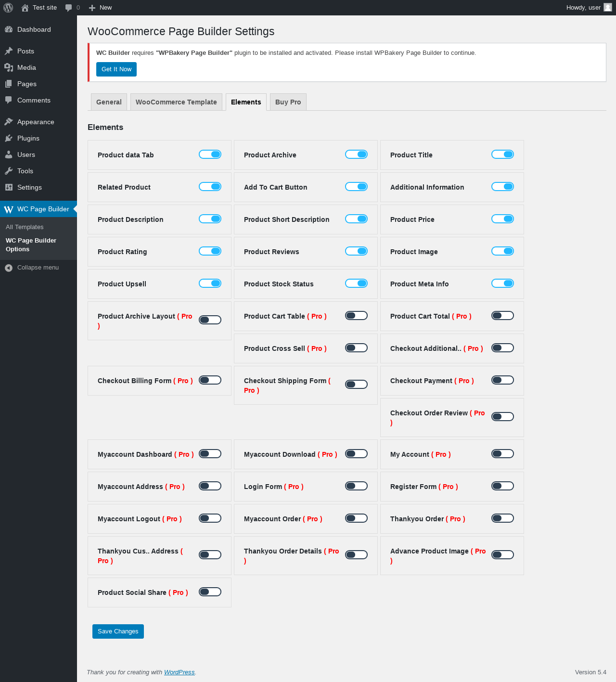Click the Posts pushpin icon
The width and height of the screenshot is (616, 682).
pos(9,51)
